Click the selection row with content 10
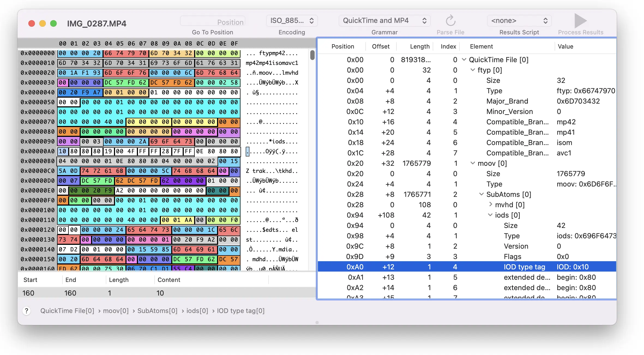644x355 pixels. click(x=166, y=293)
